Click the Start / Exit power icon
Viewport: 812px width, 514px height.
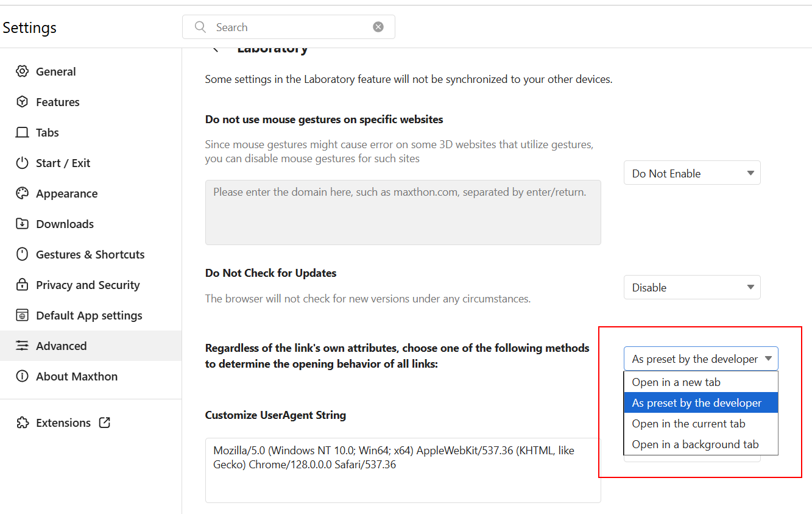(23, 163)
